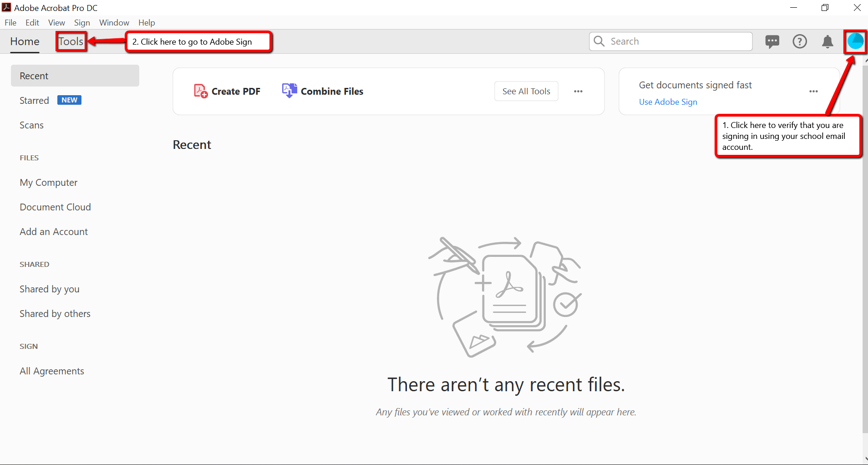Screen dimensions: 868x465
Task: Open the Window menu
Action: coord(114,23)
